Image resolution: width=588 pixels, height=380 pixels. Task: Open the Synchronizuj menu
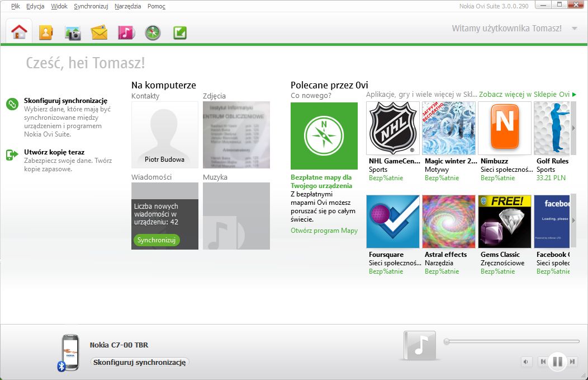(91, 6)
